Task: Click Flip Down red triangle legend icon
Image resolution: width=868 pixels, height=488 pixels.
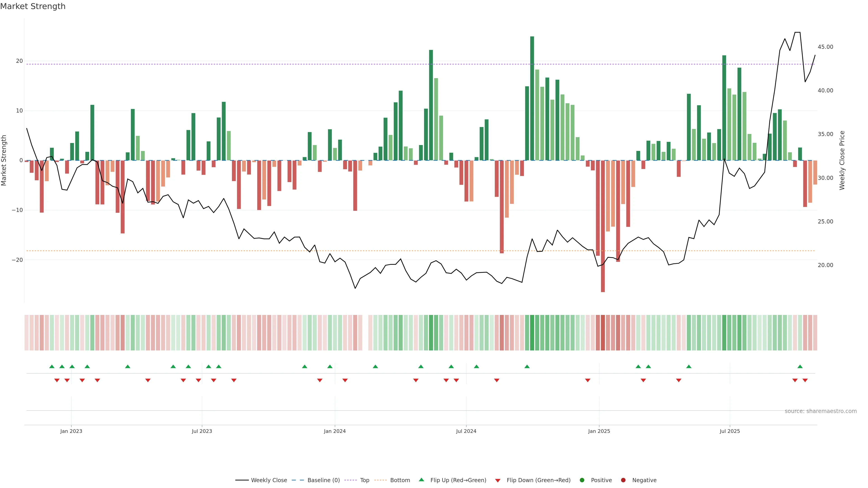Action: 498,481
